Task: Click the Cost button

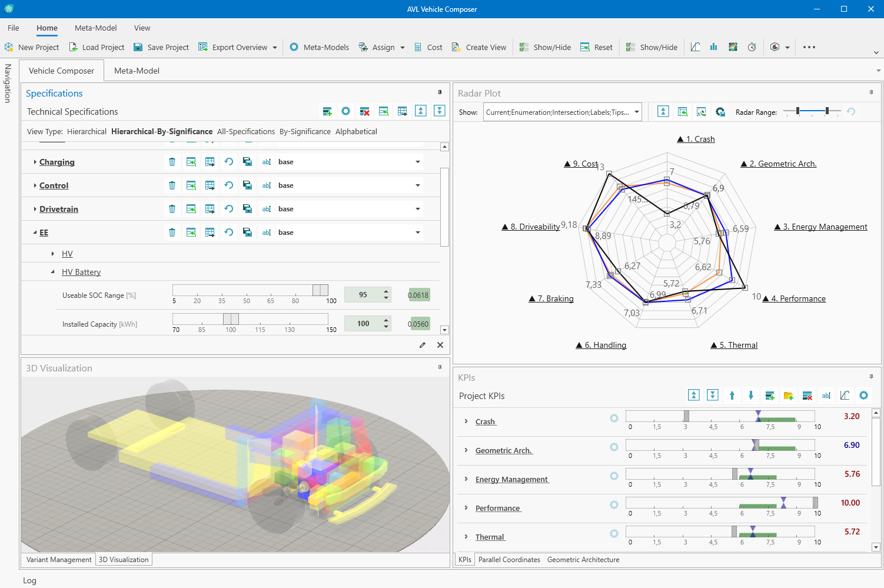Action: (428, 47)
